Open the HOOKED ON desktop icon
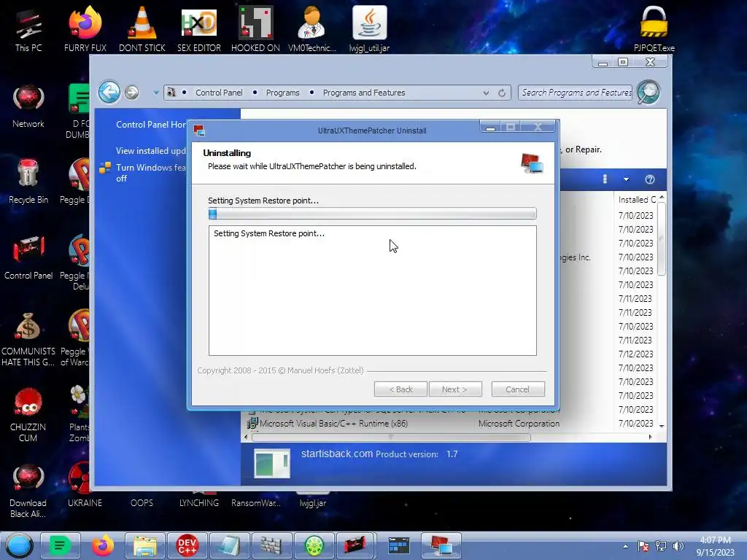The image size is (747, 560). [255, 29]
